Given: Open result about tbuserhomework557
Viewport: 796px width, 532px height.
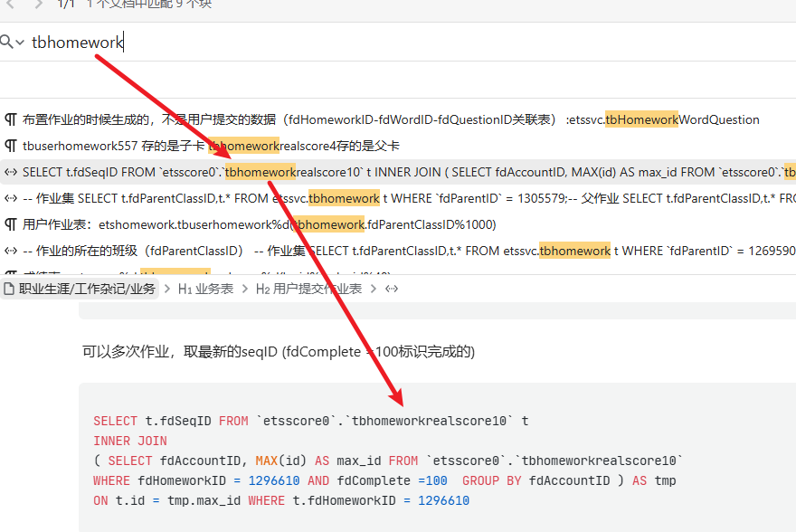Looking at the screenshot, I should click(398, 147).
